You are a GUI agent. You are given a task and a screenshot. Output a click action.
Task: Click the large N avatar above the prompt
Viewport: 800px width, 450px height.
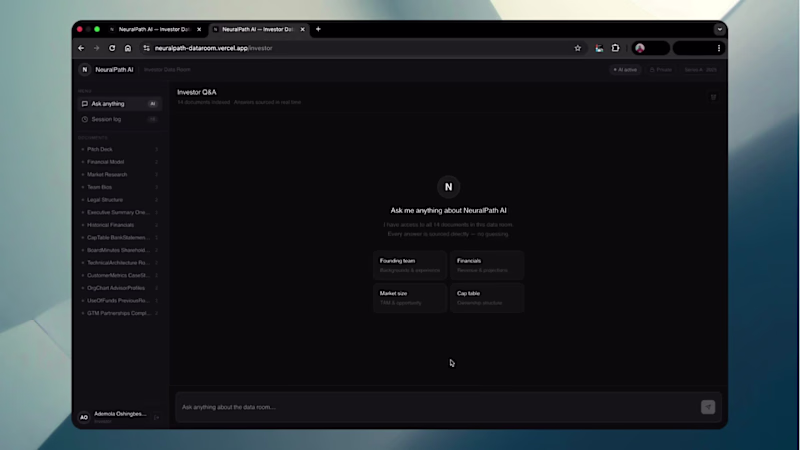click(x=448, y=187)
